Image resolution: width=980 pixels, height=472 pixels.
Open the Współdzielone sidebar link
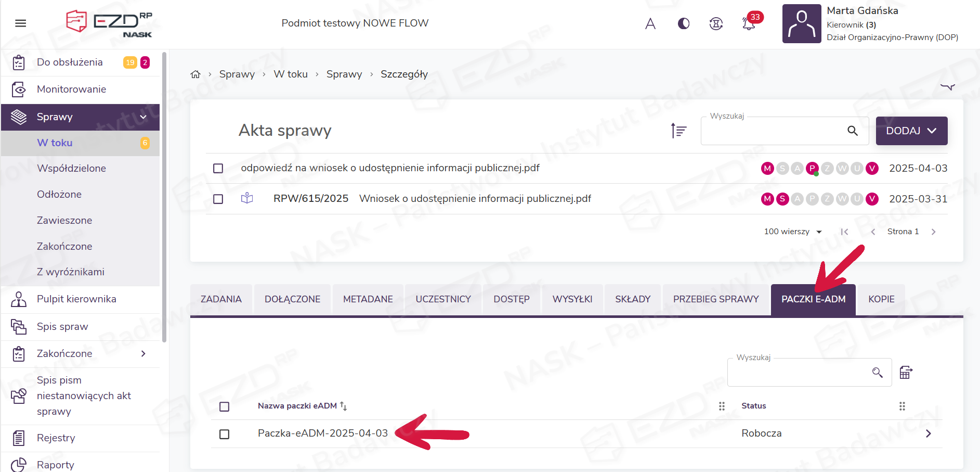pos(71,168)
